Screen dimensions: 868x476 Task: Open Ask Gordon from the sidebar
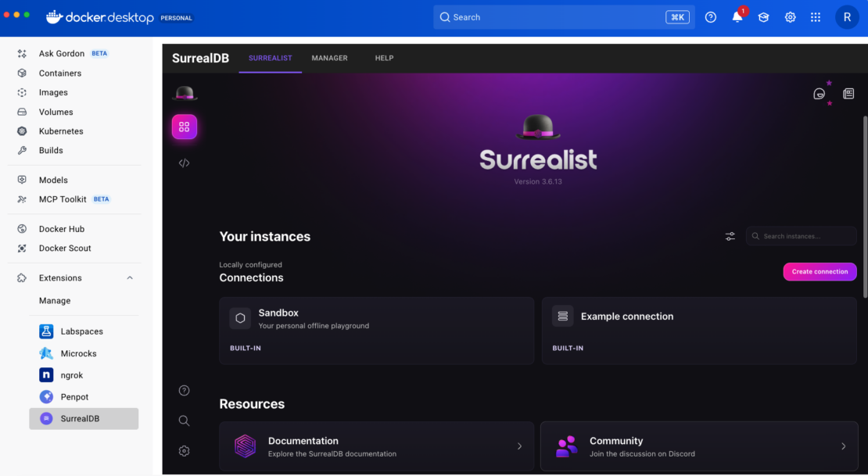coord(61,53)
